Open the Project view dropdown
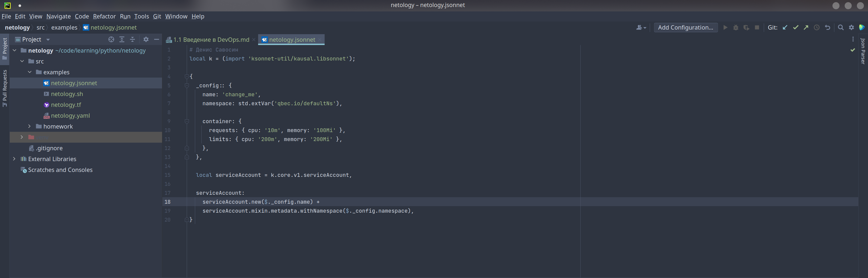Image resolution: width=868 pixels, height=278 pixels. 48,40
